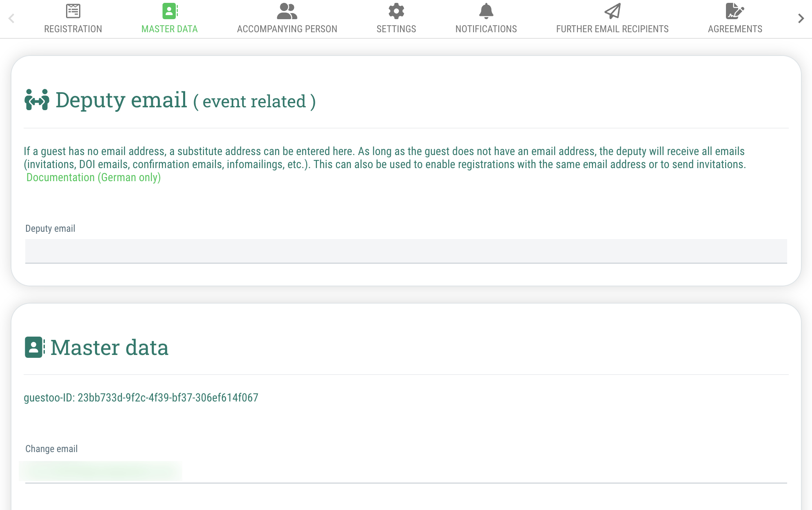Image resolution: width=812 pixels, height=510 pixels.
Task: Switch to the AGREEMENTS tab
Action: 735,29
